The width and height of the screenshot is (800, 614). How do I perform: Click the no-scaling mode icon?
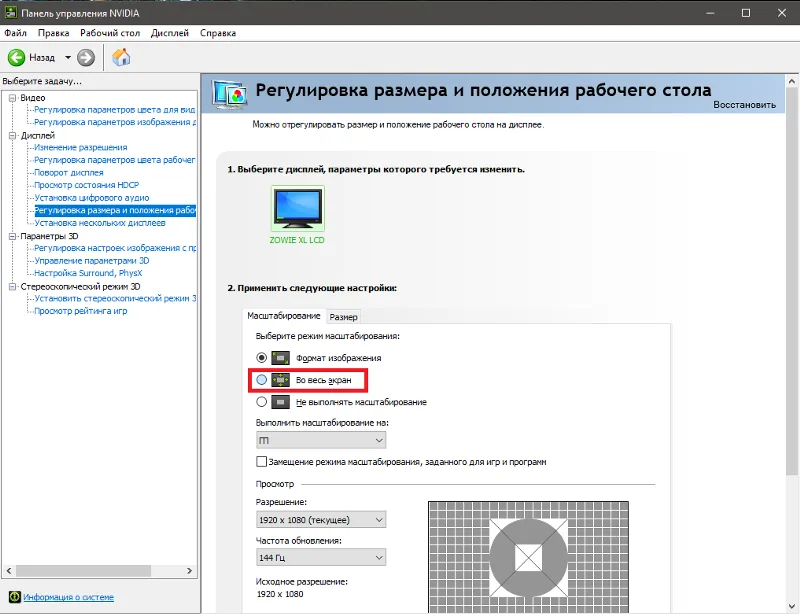pyautogui.click(x=280, y=402)
